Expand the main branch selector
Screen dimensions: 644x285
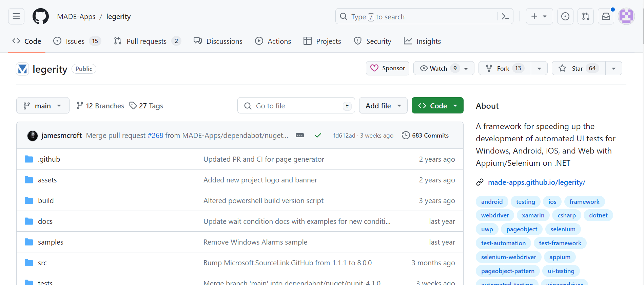coord(43,106)
